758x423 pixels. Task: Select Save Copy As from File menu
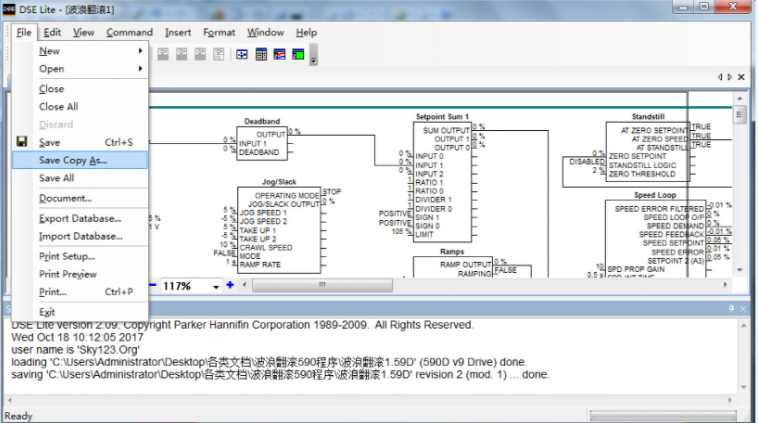click(x=73, y=160)
